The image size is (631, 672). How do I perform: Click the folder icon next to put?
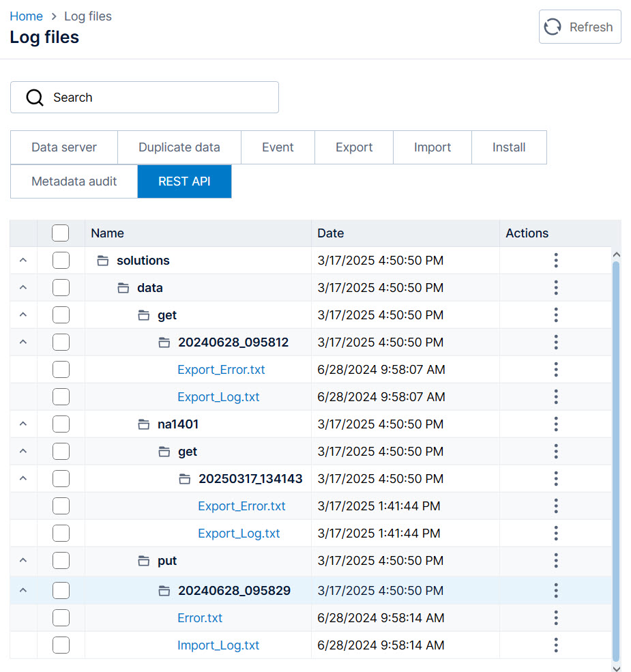[143, 560]
